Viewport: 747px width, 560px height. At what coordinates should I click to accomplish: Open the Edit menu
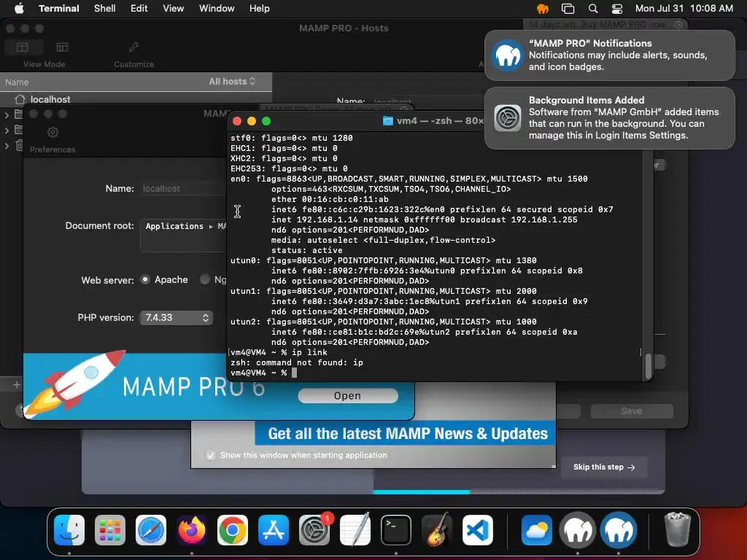tap(139, 8)
